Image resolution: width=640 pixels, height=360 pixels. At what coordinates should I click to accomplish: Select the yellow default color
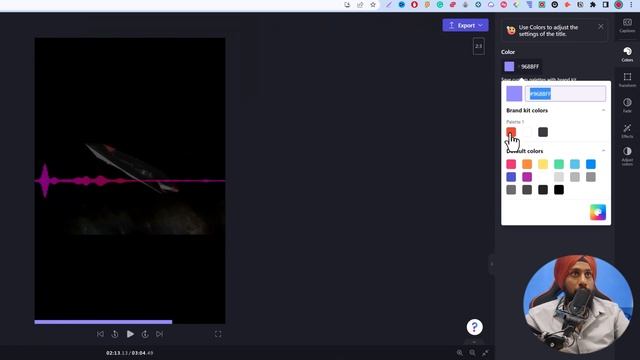pos(543,164)
